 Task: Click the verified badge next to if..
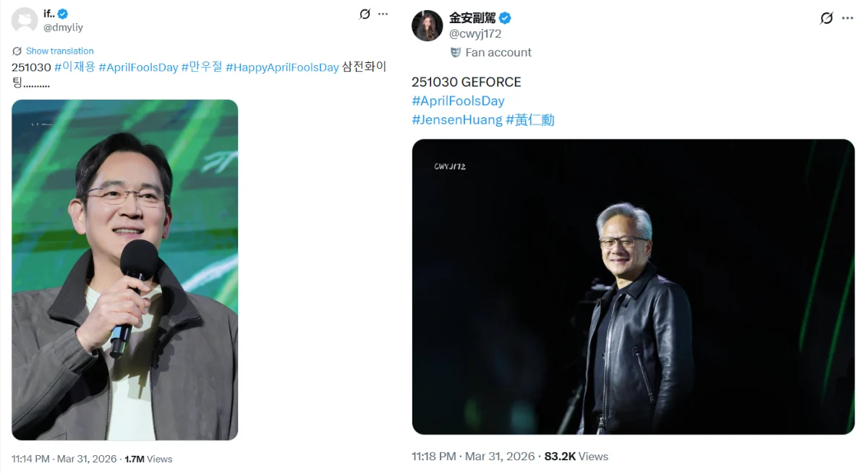pyautogui.click(x=63, y=14)
